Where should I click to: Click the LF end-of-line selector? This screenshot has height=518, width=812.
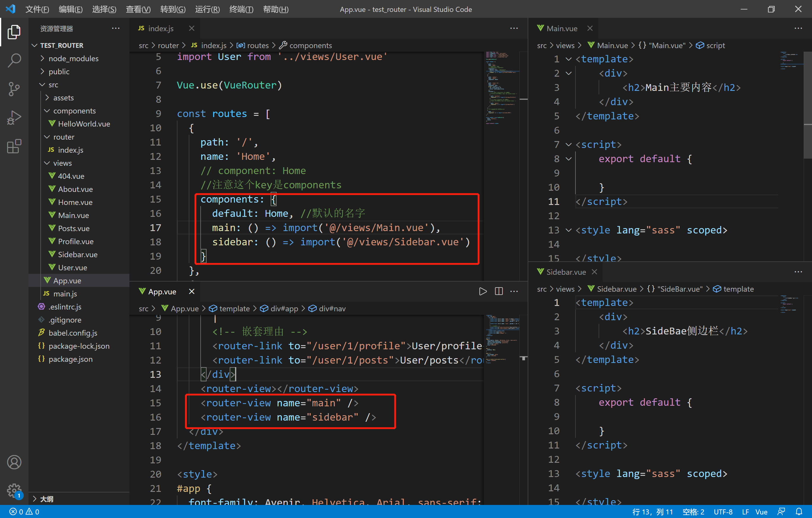(745, 511)
